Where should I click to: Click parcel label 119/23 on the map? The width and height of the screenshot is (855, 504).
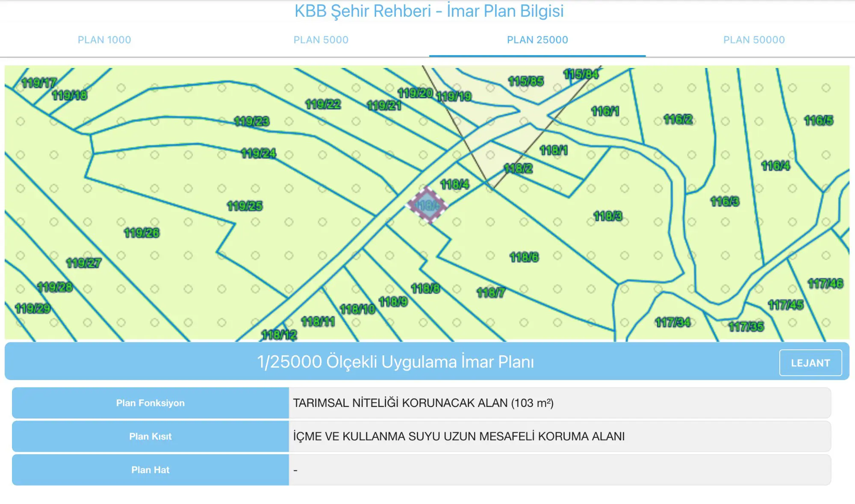pyautogui.click(x=252, y=121)
